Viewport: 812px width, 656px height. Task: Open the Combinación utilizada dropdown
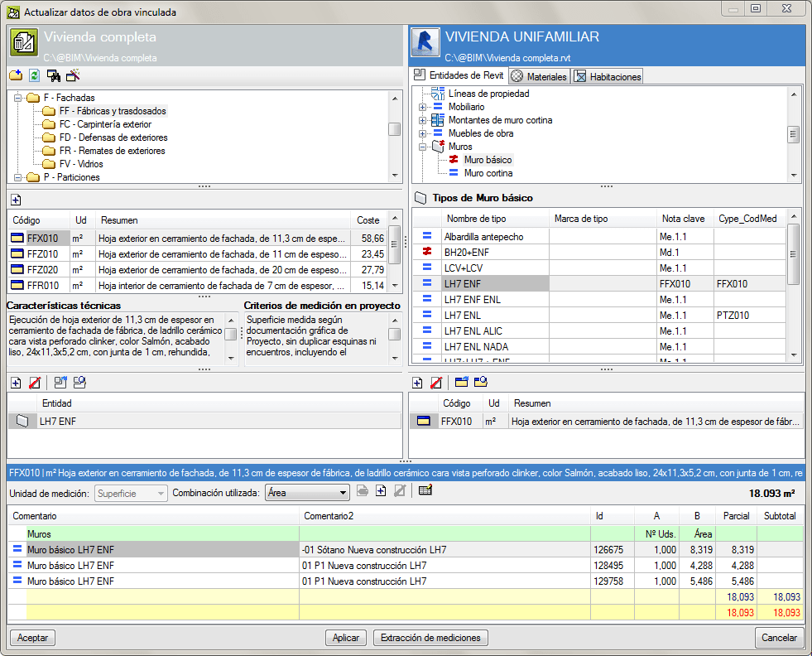[x=343, y=493]
